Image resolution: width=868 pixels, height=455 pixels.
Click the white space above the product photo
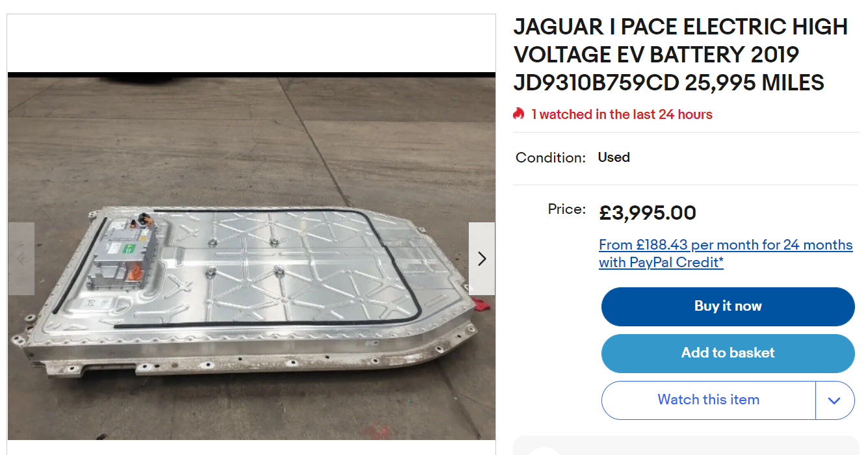coord(251,43)
